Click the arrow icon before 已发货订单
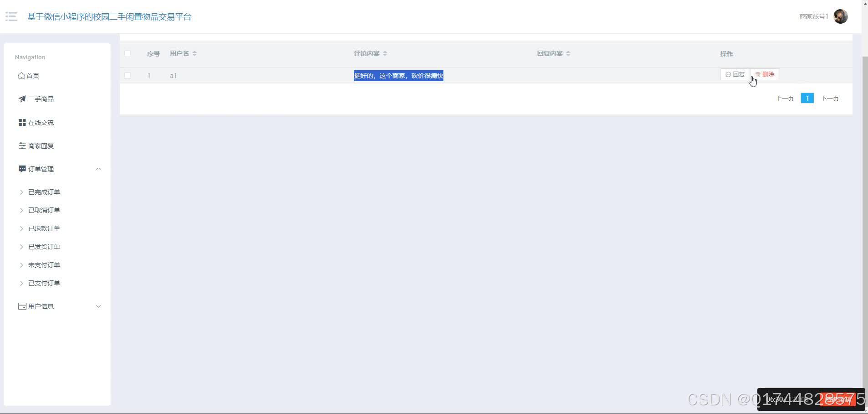The width and height of the screenshot is (868, 414). (x=21, y=247)
